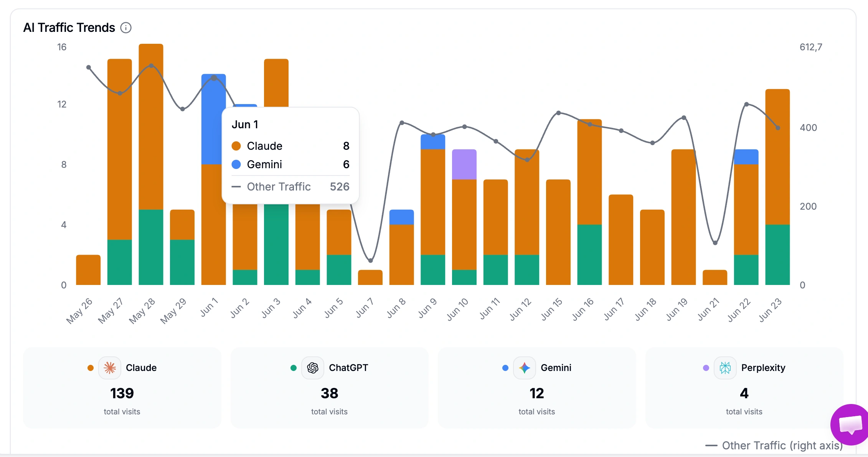The width and height of the screenshot is (868, 457).
Task: Click the short orange Jun 7 bar
Action: click(370, 277)
